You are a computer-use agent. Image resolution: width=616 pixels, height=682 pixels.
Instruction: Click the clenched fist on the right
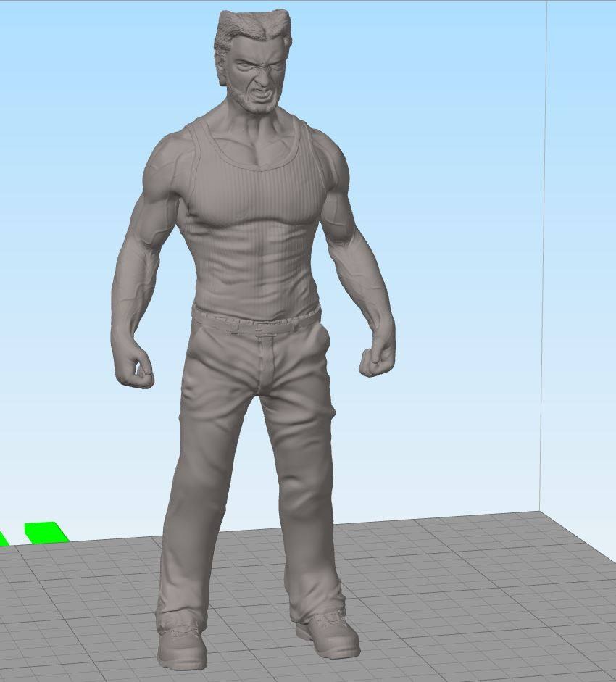(377, 357)
